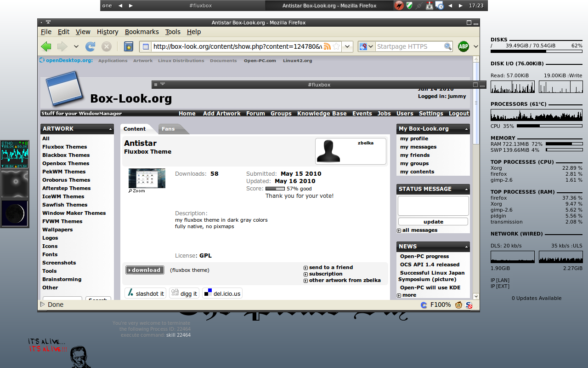Switch to the Fans tab

(168, 129)
